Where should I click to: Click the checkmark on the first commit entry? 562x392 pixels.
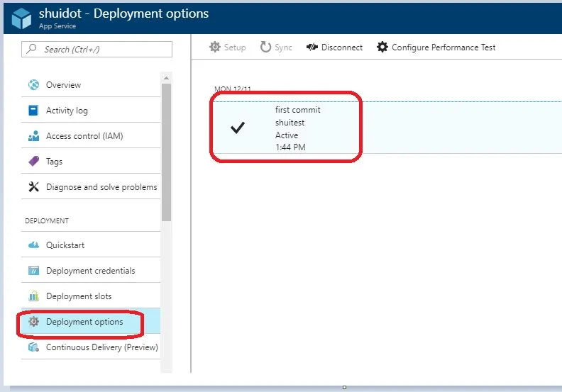(x=237, y=128)
